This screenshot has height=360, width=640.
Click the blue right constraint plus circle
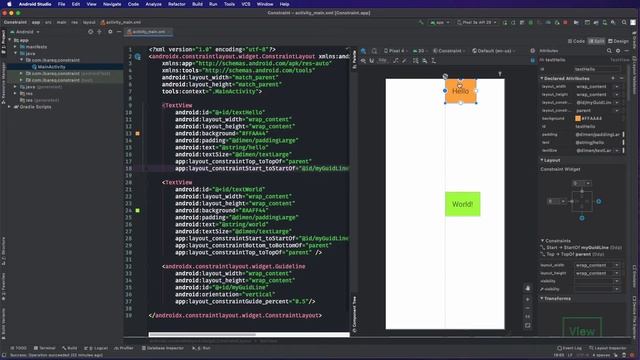pyautogui.click(x=599, y=201)
